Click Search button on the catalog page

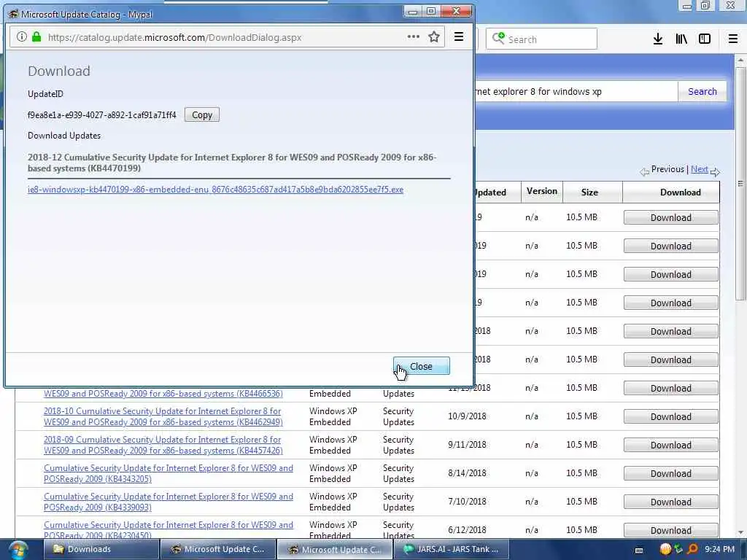point(703,91)
